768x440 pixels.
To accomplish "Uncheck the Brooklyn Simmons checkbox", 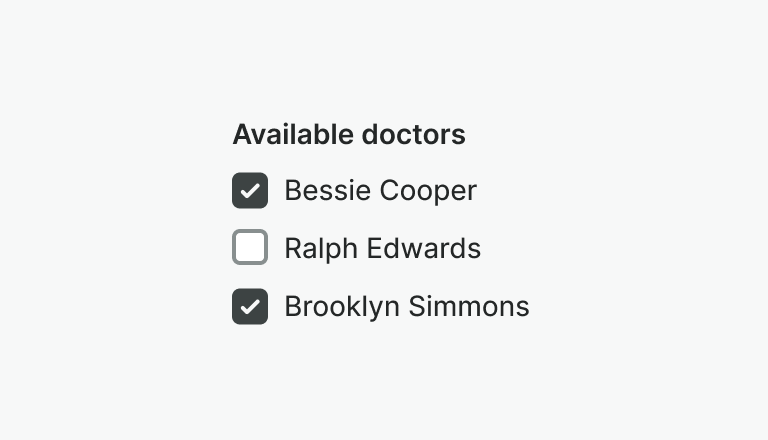I will (250, 306).
